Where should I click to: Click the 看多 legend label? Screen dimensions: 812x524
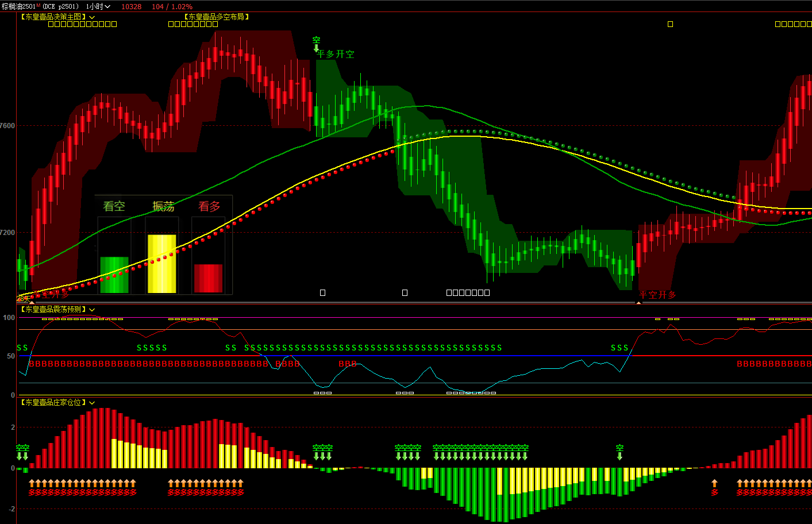tap(209, 206)
